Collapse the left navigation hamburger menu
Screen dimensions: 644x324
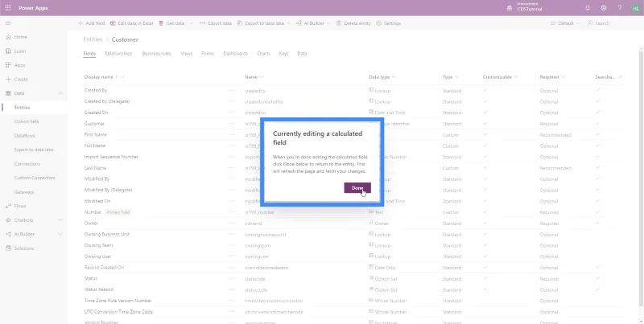click(x=8, y=23)
